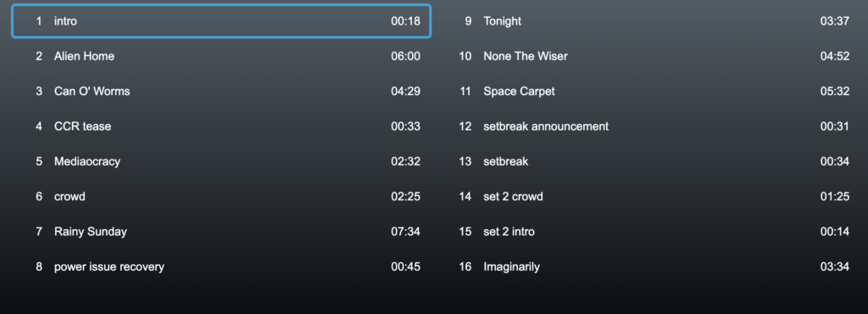Screen dimensions: 868x314
Task: Choose track 13 setbreak
Action: 650,162
